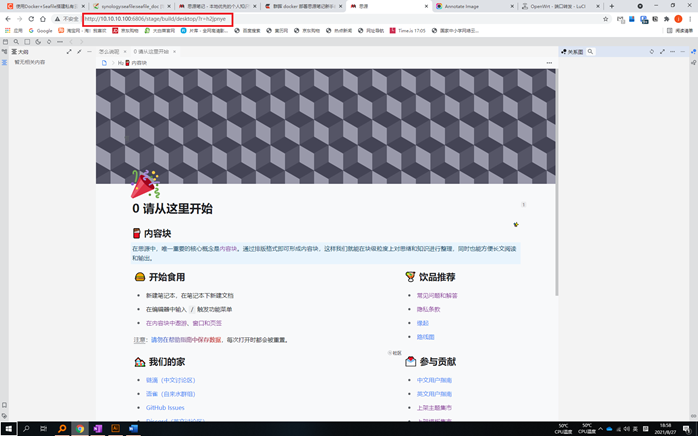
Task: Open the browser extensions puzzle icon
Action: 666,19
